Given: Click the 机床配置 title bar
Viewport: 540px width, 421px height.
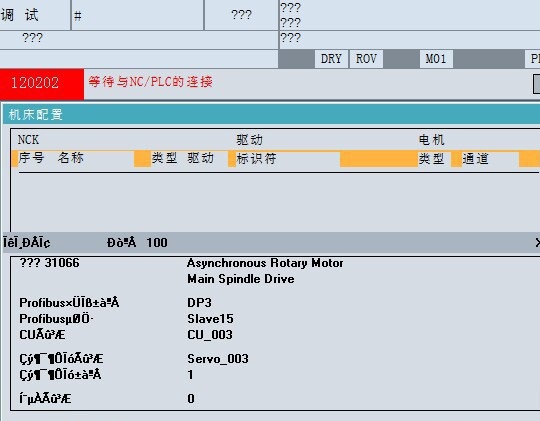Looking at the screenshot, I should coord(271,115).
